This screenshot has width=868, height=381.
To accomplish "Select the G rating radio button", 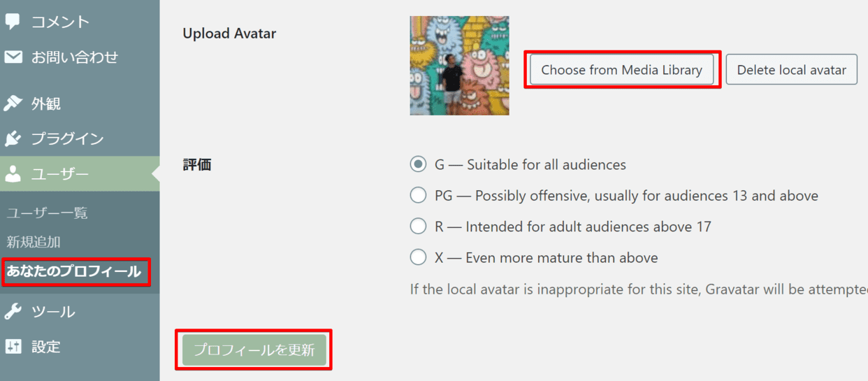I will click(x=418, y=165).
